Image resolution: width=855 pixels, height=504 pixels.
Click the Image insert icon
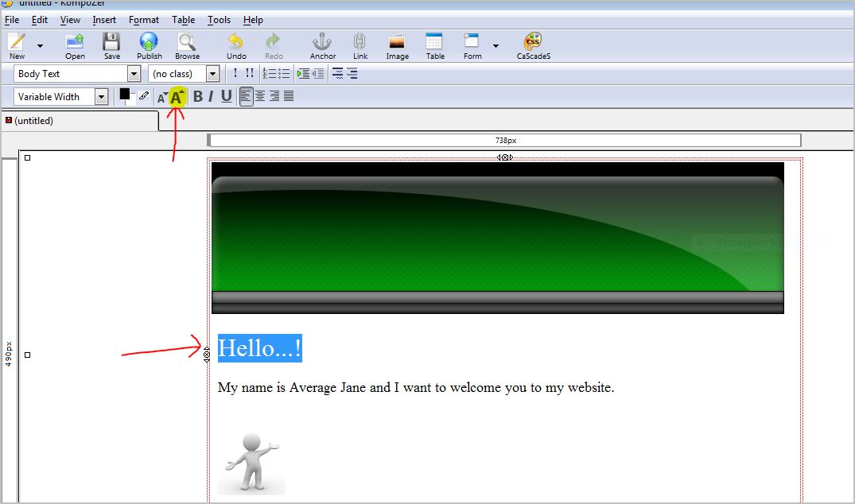(397, 42)
